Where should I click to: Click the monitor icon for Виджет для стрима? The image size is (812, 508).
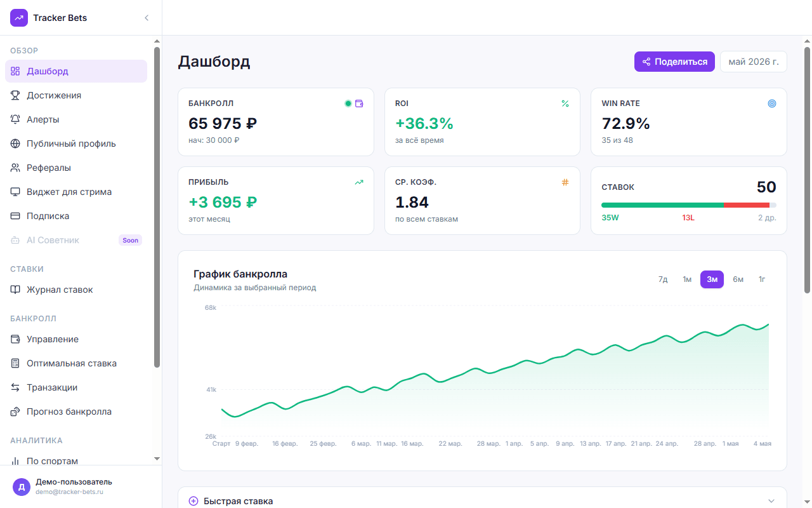click(15, 192)
